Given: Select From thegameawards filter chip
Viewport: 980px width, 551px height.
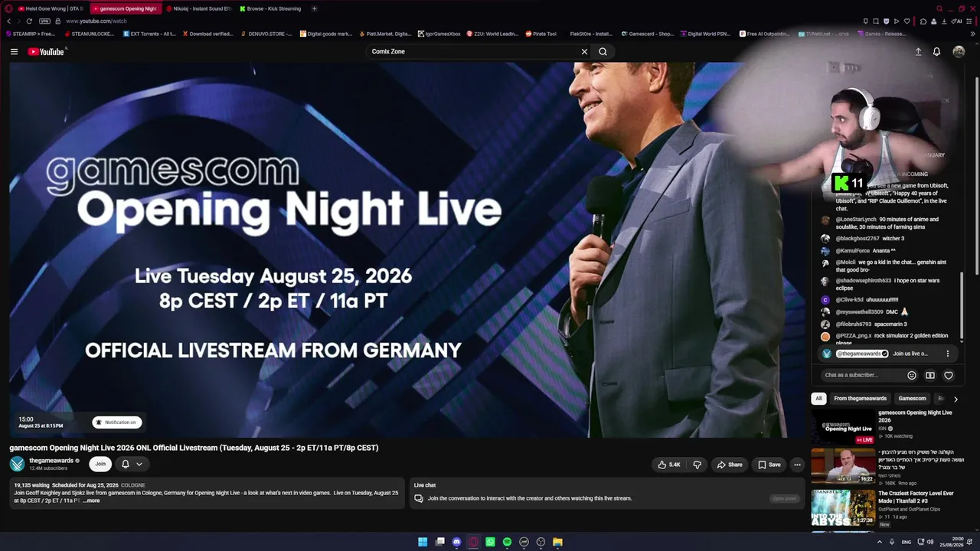Looking at the screenshot, I should 860,399.
